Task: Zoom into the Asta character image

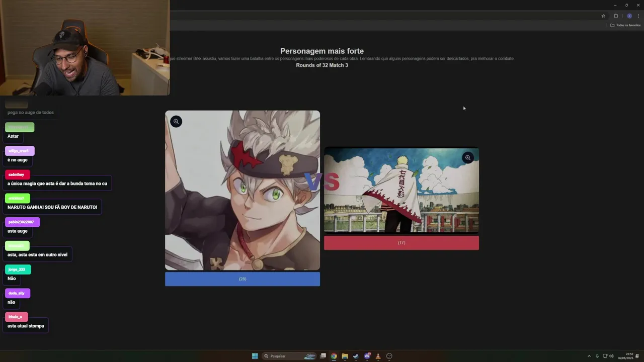Action: tap(176, 121)
